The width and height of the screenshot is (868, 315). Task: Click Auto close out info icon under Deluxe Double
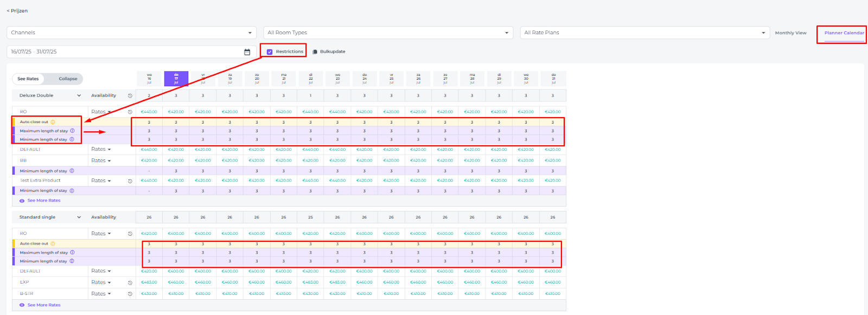tap(53, 122)
